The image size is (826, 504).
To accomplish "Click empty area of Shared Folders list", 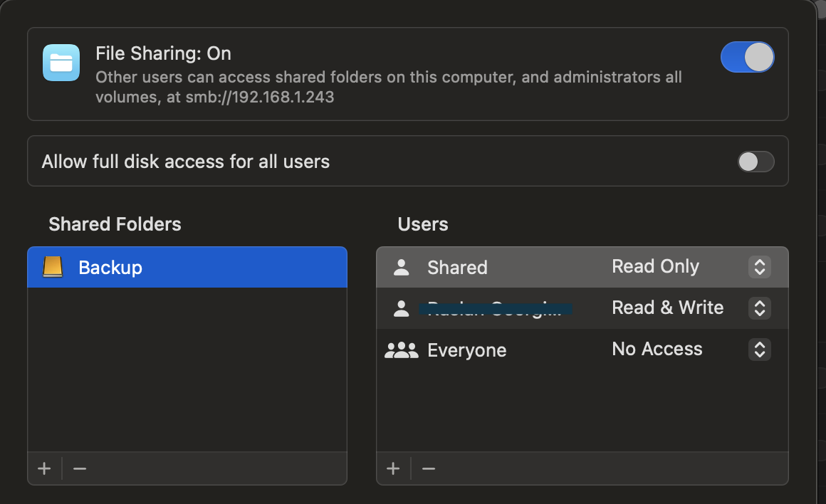I will 187,369.
